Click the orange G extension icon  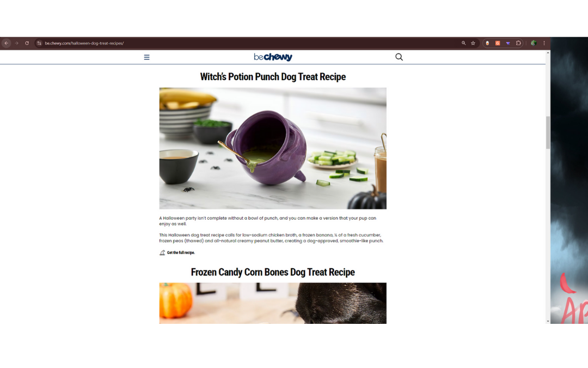[498, 43]
